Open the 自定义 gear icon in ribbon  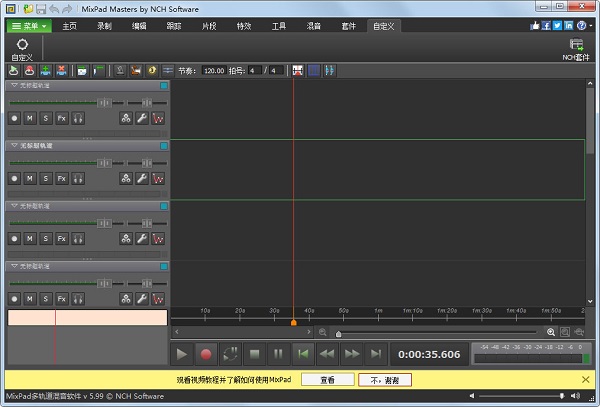coord(21,44)
